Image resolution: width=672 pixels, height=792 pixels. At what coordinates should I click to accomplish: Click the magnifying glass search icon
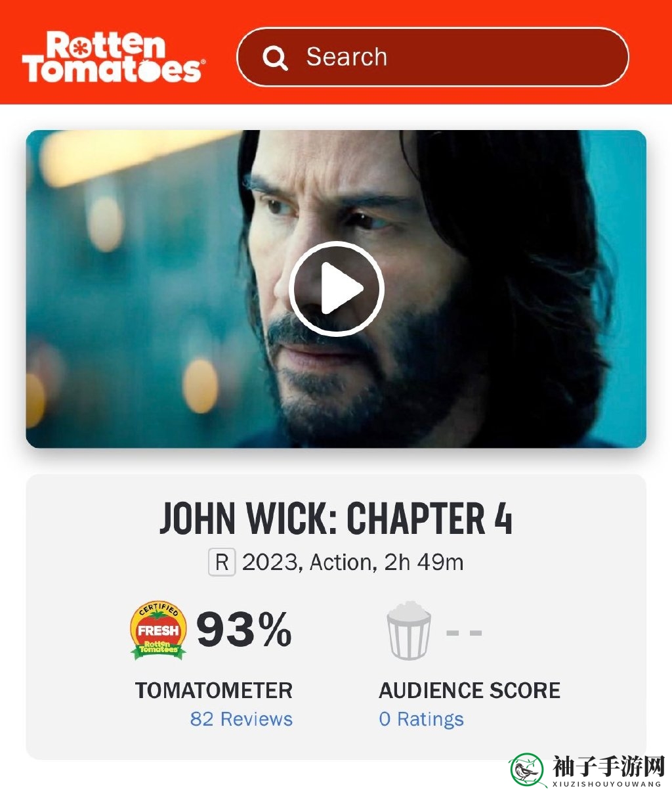point(275,58)
